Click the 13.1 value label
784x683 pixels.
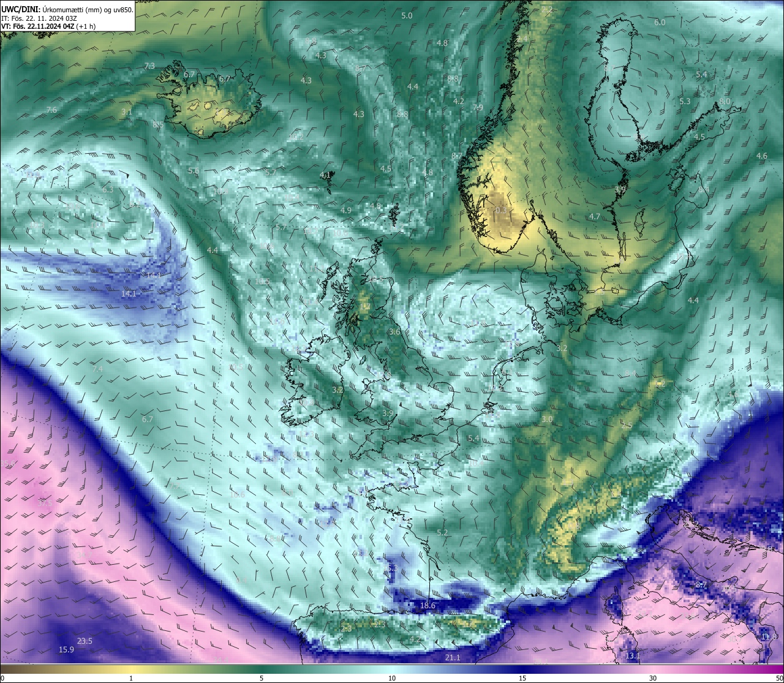tap(633, 656)
